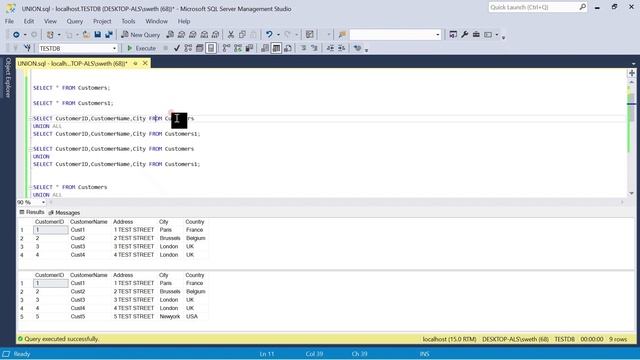The width and height of the screenshot is (640, 360).
Task: Click the Change Connection plug icon
Action: 27,49
